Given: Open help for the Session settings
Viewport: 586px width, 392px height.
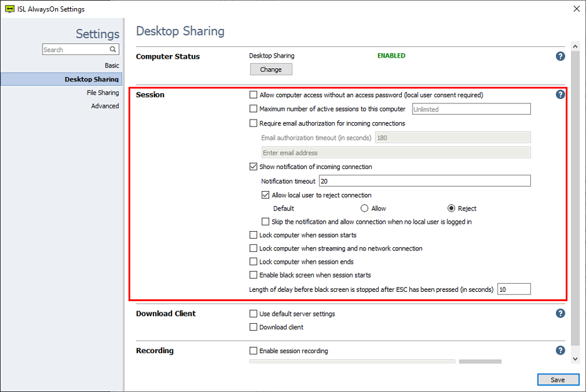Looking at the screenshot, I should coord(560,94).
